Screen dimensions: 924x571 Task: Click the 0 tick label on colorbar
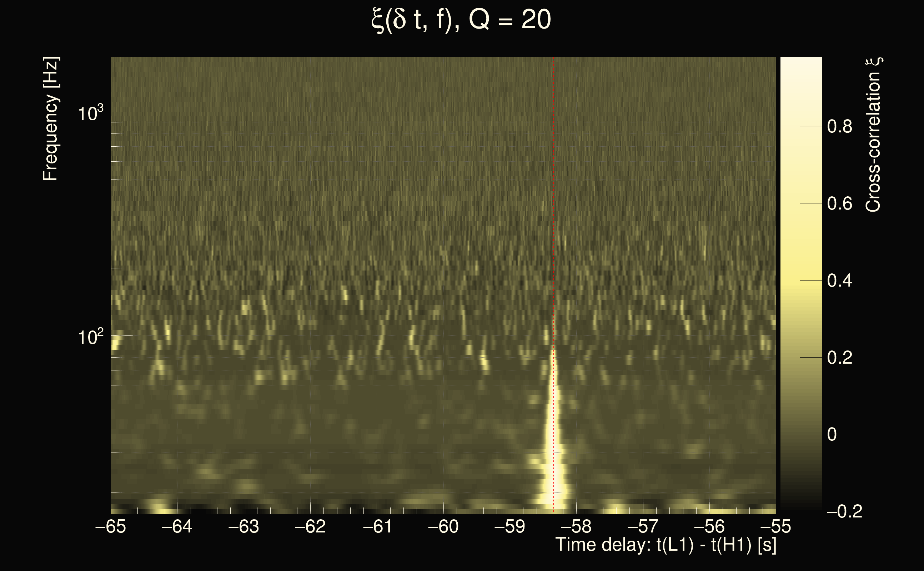tap(832, 435)
